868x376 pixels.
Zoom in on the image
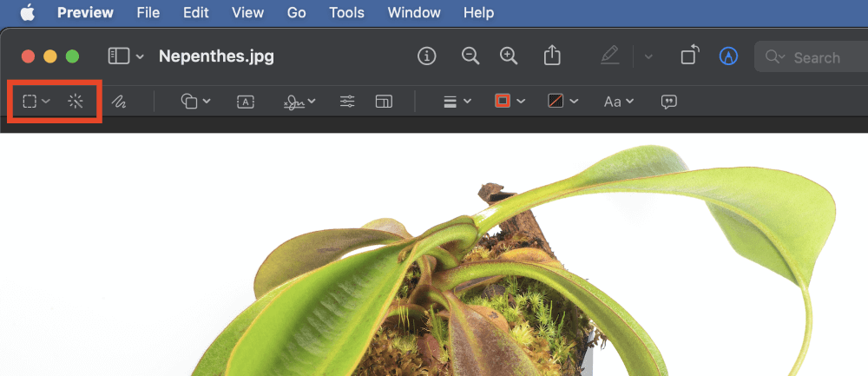pyautogui.click(x=509, y=56)
